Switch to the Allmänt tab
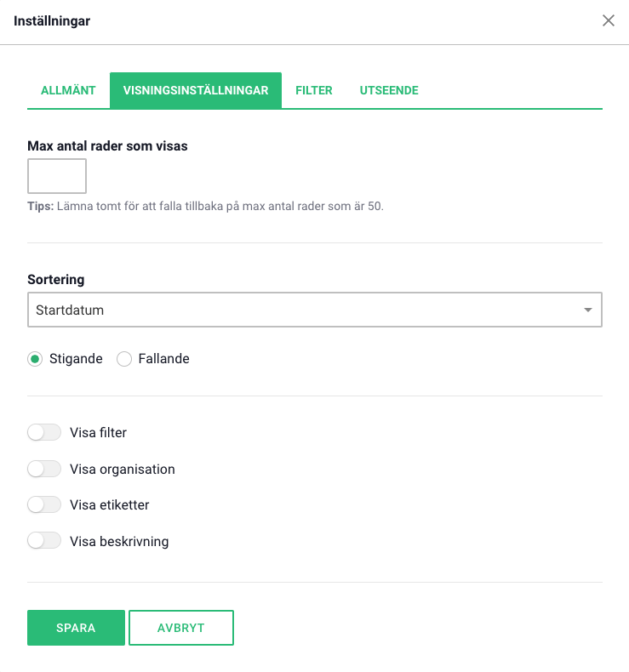Image resolution: width=629 pixels, height=672 pixels. (68, 90)
